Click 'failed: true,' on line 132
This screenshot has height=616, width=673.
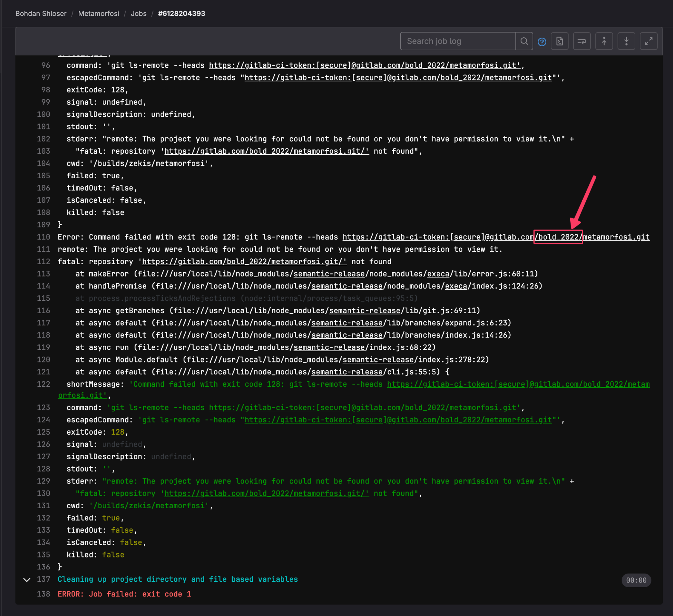pyautogui.click(x=95, y=518)
